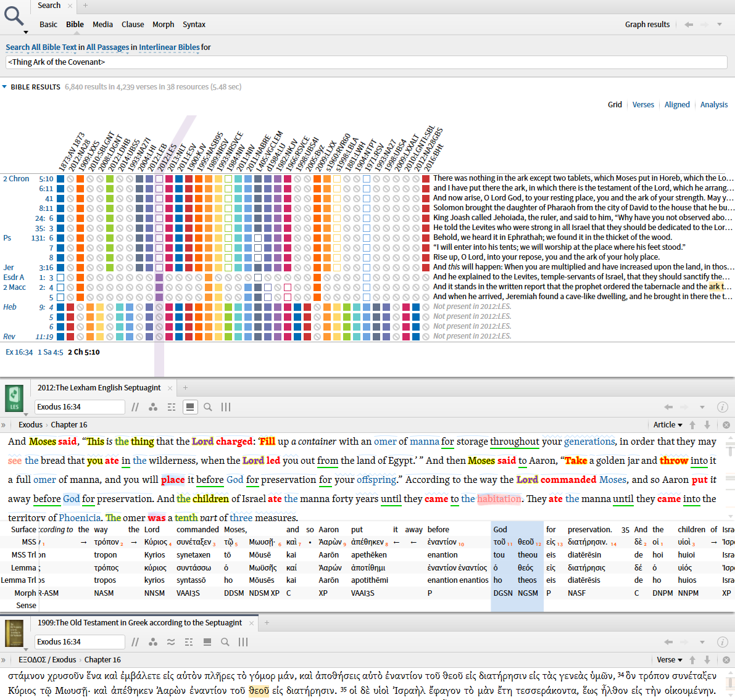Click the columns layout icon in LES panel
The image size is (735, 700).
click(x=226, y=407)
